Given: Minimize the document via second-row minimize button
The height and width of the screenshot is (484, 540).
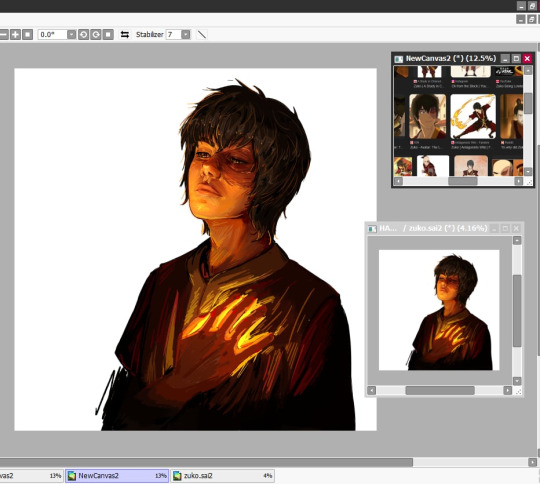Looking at the screenshot, I should coord(521,19).
